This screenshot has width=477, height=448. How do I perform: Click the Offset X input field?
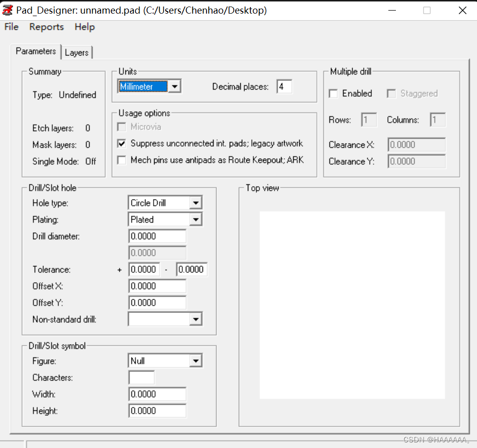(x=157, y=286)
